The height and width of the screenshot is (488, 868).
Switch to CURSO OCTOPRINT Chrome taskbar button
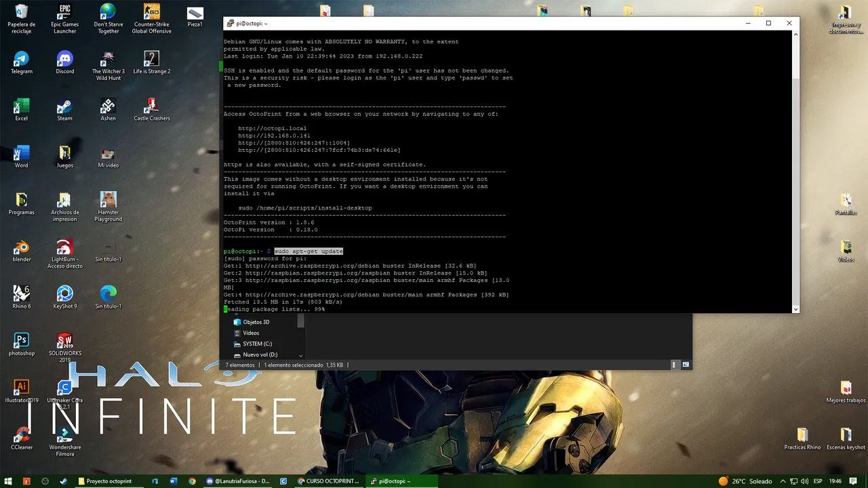[328, 481]
